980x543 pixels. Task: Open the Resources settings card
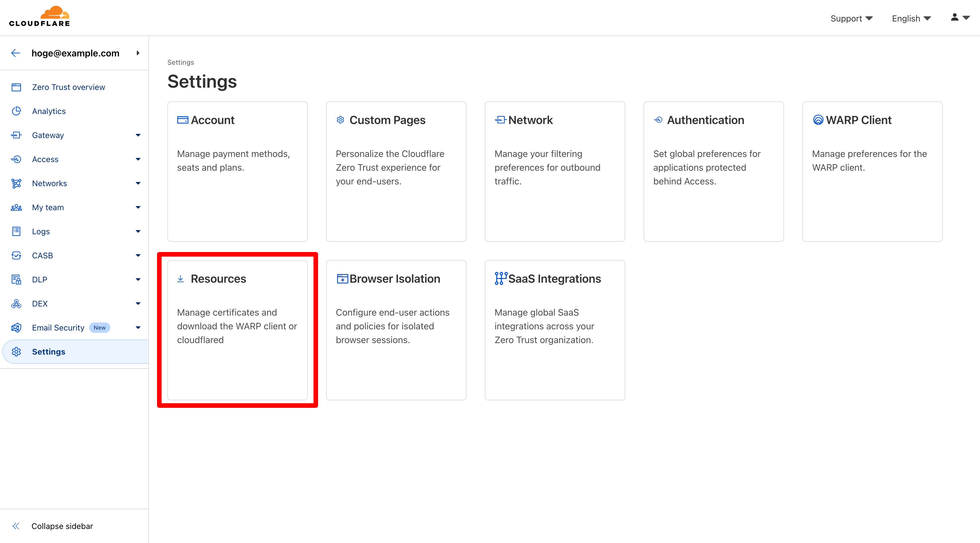(x=237, y=330)
